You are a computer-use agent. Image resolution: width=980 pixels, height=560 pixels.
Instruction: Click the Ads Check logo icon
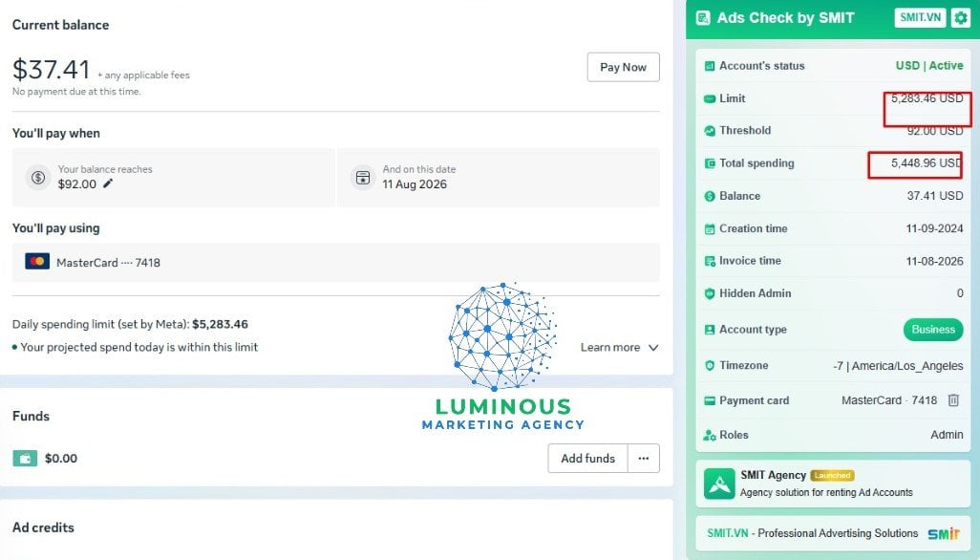703,18
